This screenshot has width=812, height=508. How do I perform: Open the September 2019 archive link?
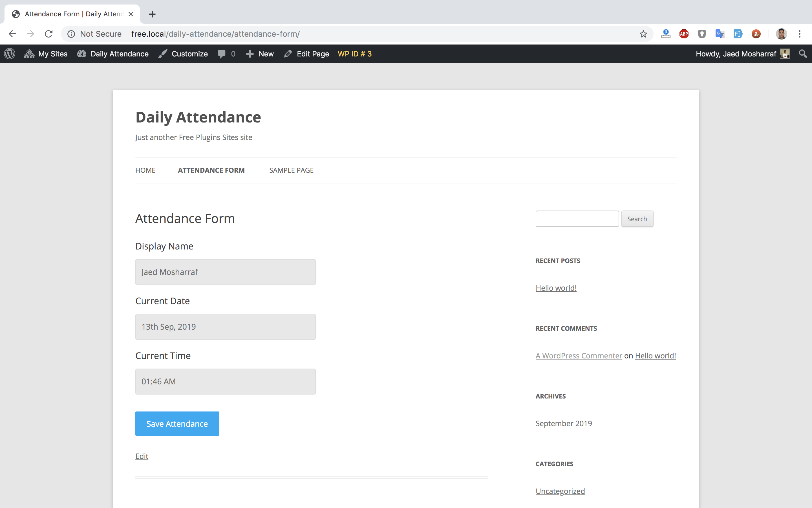coord(564,423)
